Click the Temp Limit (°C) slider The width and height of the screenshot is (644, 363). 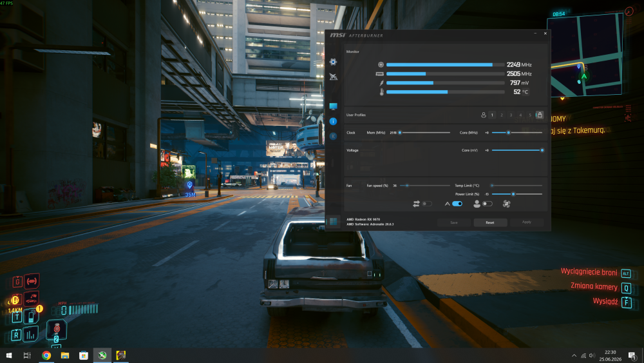coord(517,186)
